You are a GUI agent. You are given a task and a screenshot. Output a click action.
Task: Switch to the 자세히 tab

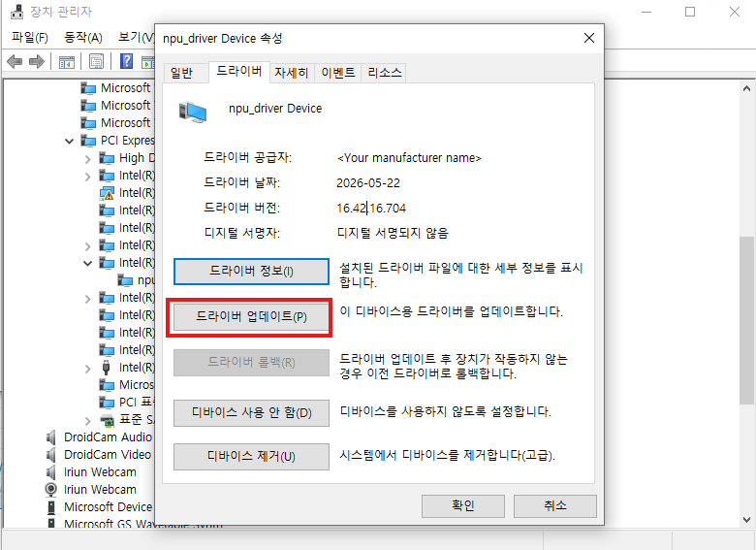tap(291, 73)
